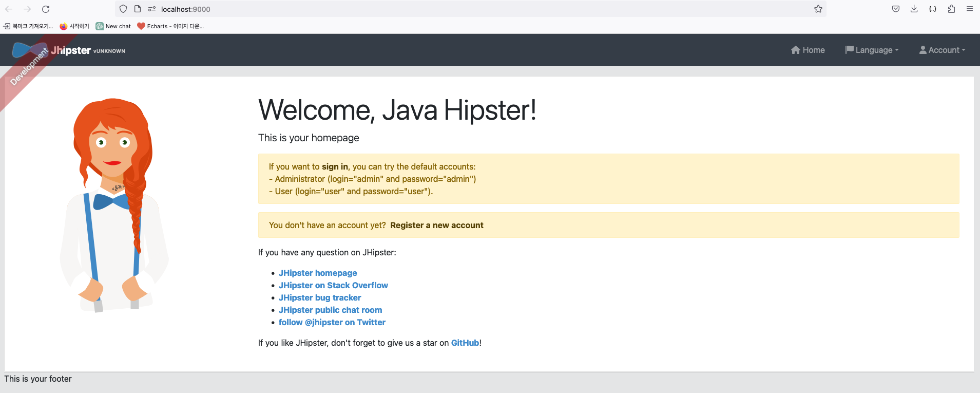Click the browser back arrow
980x393 pixels.
(9, 9)
